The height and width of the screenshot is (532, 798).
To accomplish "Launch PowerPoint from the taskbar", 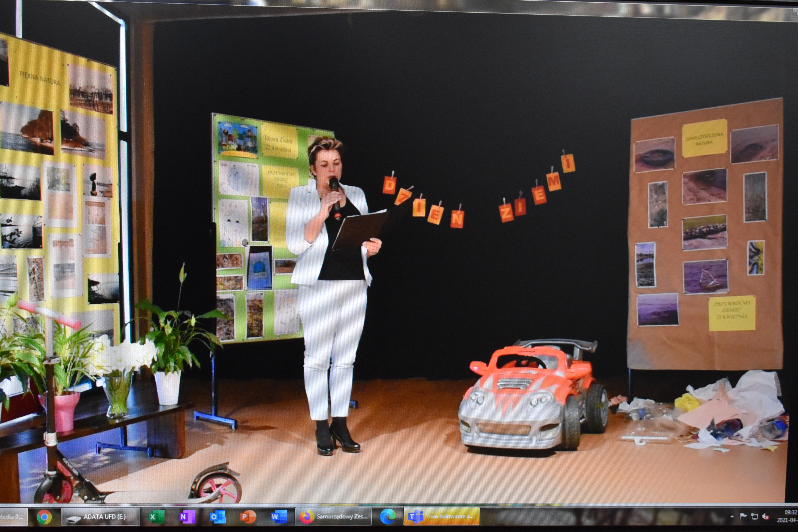I will [x=248, y=517].
